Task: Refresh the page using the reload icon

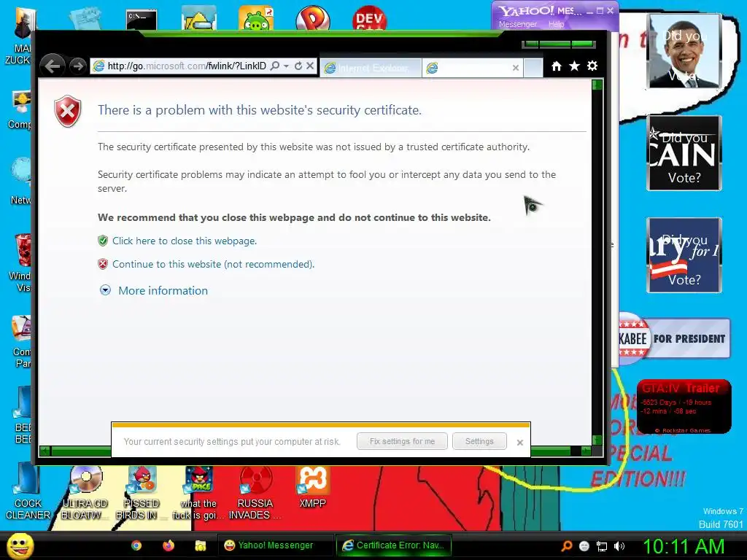Action: 298,66
